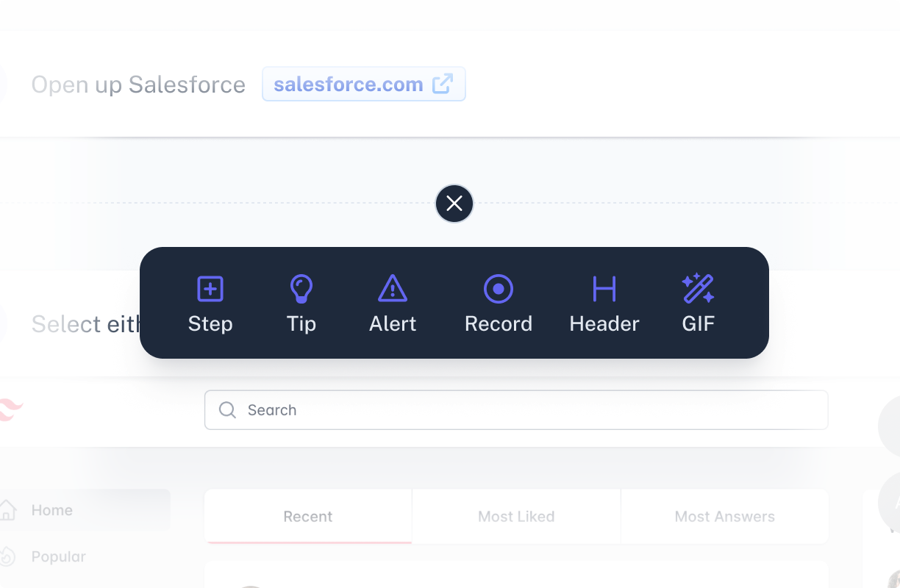Switch to the Recent tab
Viewport: 900px width, 588px height.
coord(308,517)
